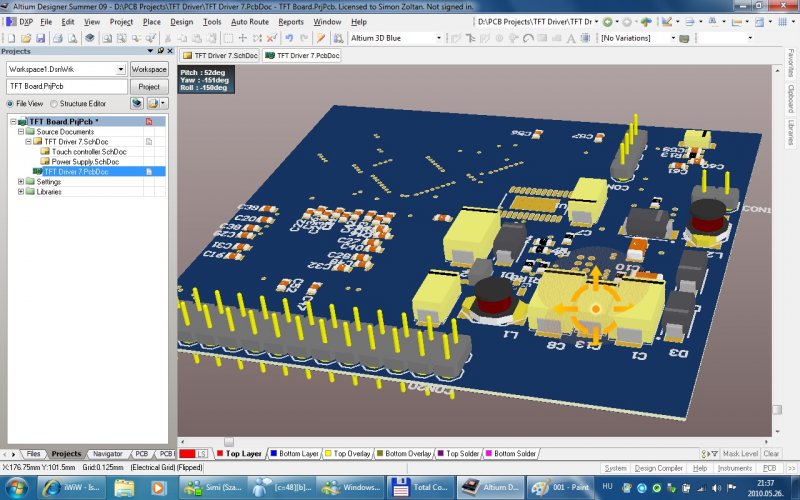800x500 pixels.
Task: Create a new document via toolbar icon
Action: point(11,38)
